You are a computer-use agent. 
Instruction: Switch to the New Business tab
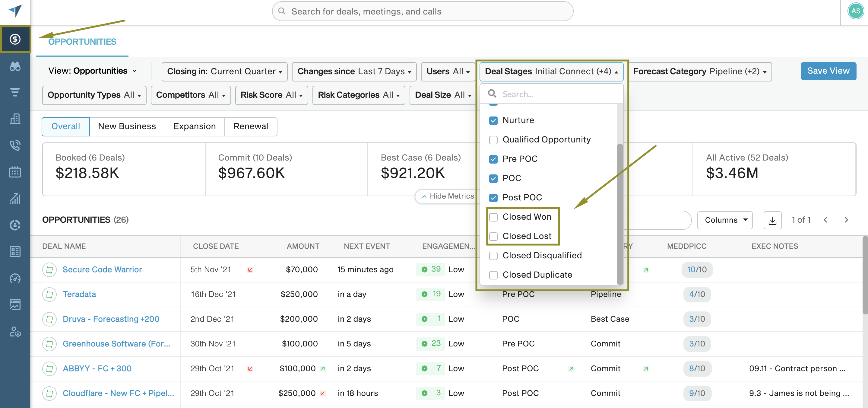pyautogui.click(x=127, y=126)
